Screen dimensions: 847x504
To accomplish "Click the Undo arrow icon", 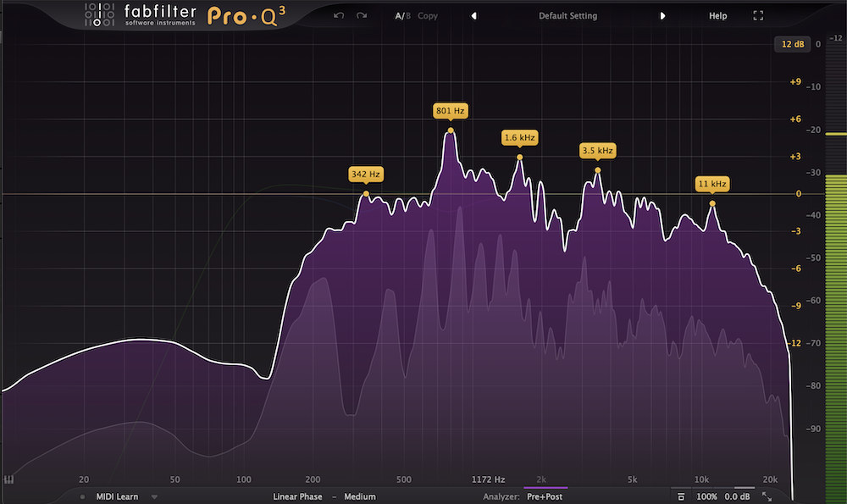I will 339,15.
